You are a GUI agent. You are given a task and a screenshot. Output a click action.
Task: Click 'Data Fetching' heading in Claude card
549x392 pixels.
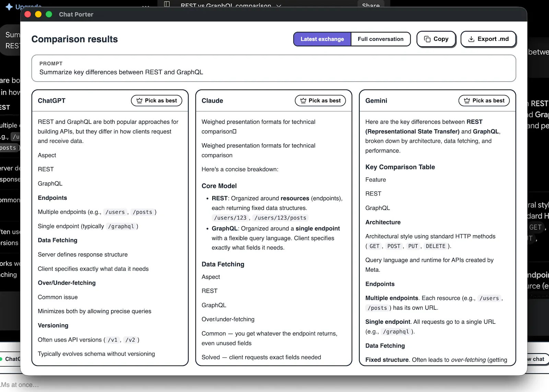pos(223,264)
